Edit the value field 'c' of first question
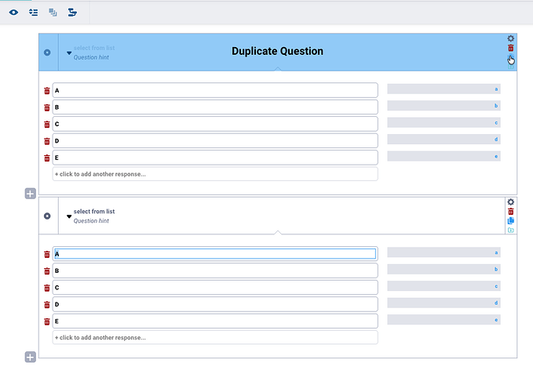Image resolution: width=533 pixels, height=392 pixels. click(x=444, y=122)
